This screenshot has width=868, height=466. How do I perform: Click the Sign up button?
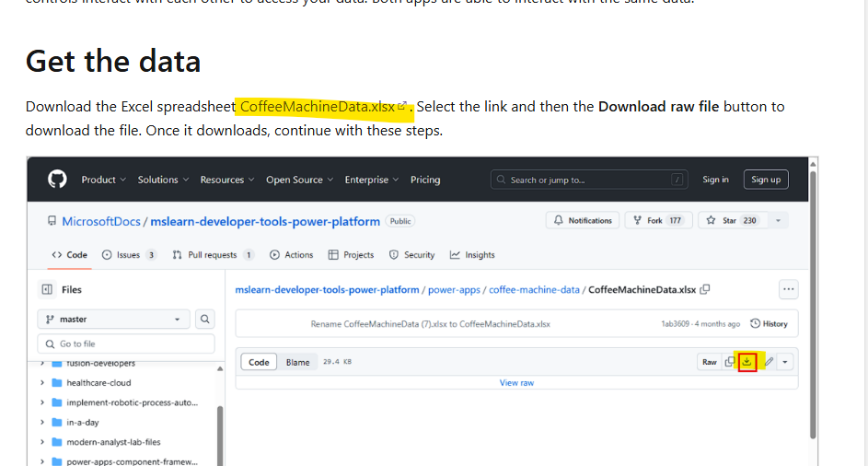coord(766,180)
